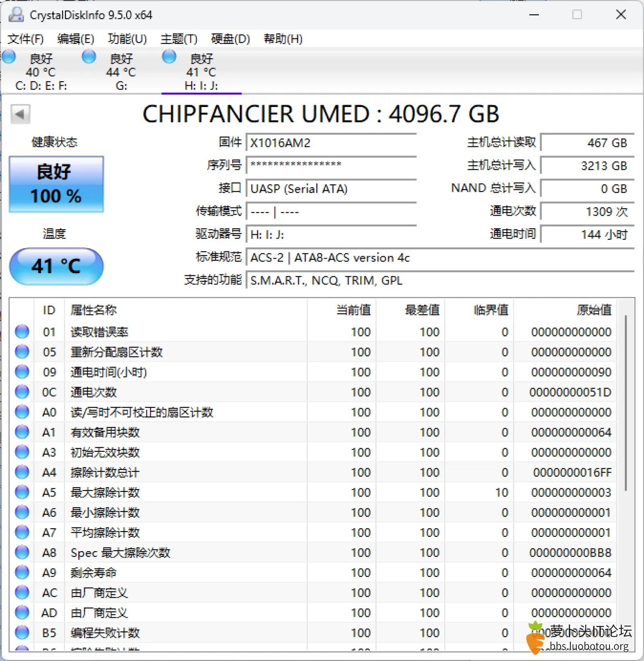Screen dimensions: 644x661
Task: Click the CHIPFANCIER UMED disk title
Action: (x=321, y=114)
